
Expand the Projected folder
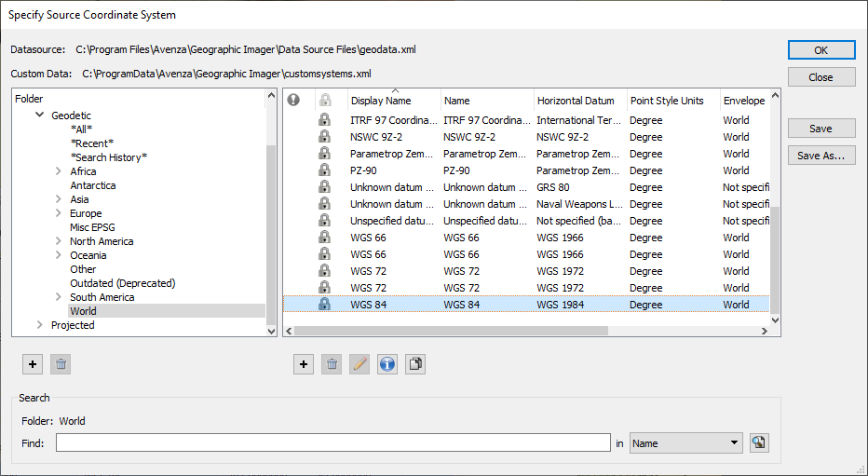pos(39,325)
